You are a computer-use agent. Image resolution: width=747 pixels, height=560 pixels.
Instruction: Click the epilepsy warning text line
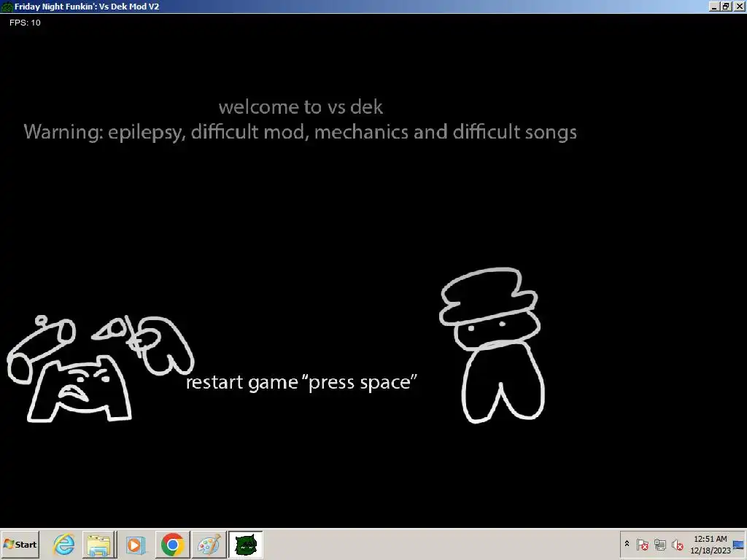pyautogui.click(x=300, y=133)
